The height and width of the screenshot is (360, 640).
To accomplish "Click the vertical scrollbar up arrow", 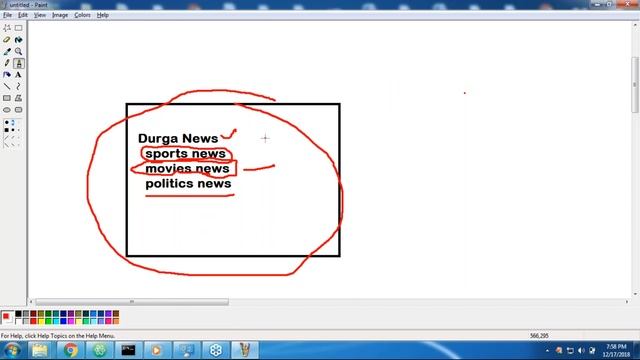I will click(x=635, y=25).
